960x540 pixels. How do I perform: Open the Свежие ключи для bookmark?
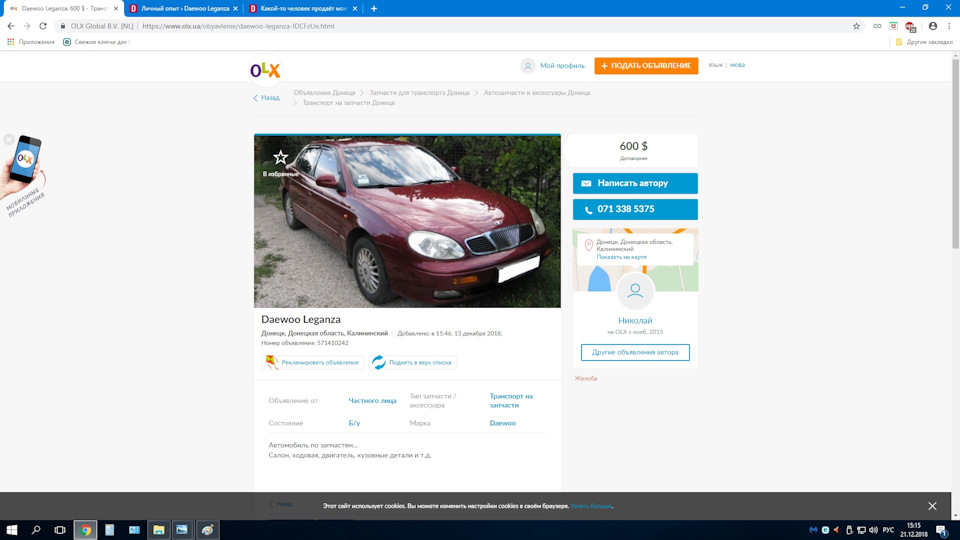(x=96, y=42)
